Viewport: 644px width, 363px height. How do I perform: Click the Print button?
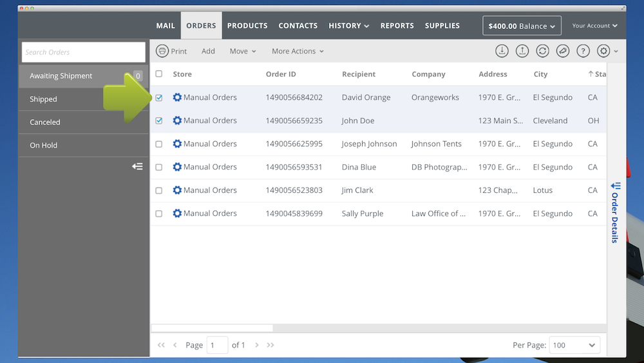(x=171, y=51)
